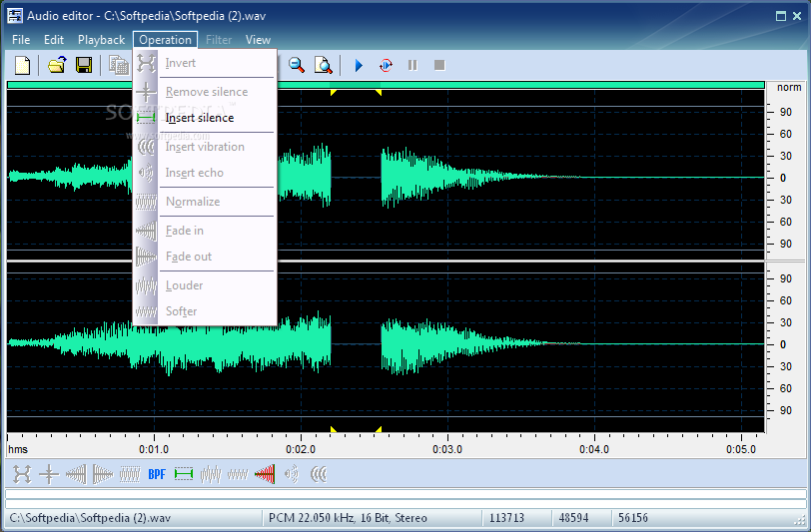Click the silent gap in the lower channel waveform
This screenshot has width=811, height=532.
(x=356, y=343)
